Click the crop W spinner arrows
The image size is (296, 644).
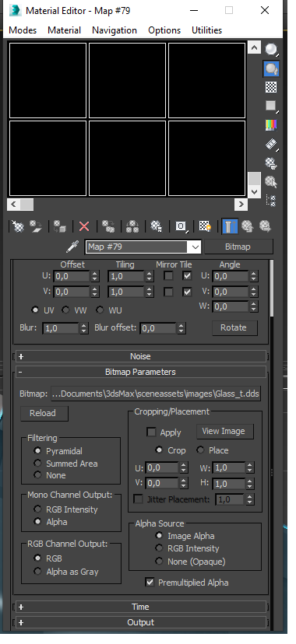click(250, 467)
